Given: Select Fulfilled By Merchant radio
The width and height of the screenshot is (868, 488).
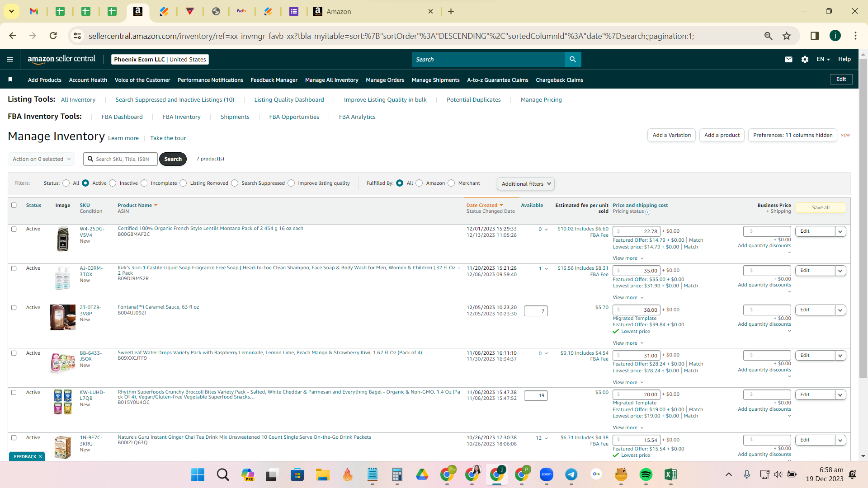Looking at the screenshot, I should pyautogui.click(x=451, y=183).
